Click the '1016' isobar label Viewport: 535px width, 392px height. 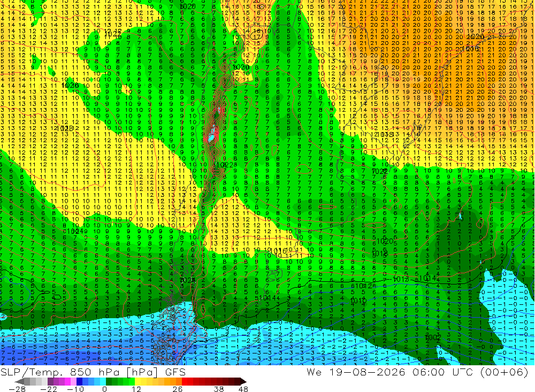point(278,251)
